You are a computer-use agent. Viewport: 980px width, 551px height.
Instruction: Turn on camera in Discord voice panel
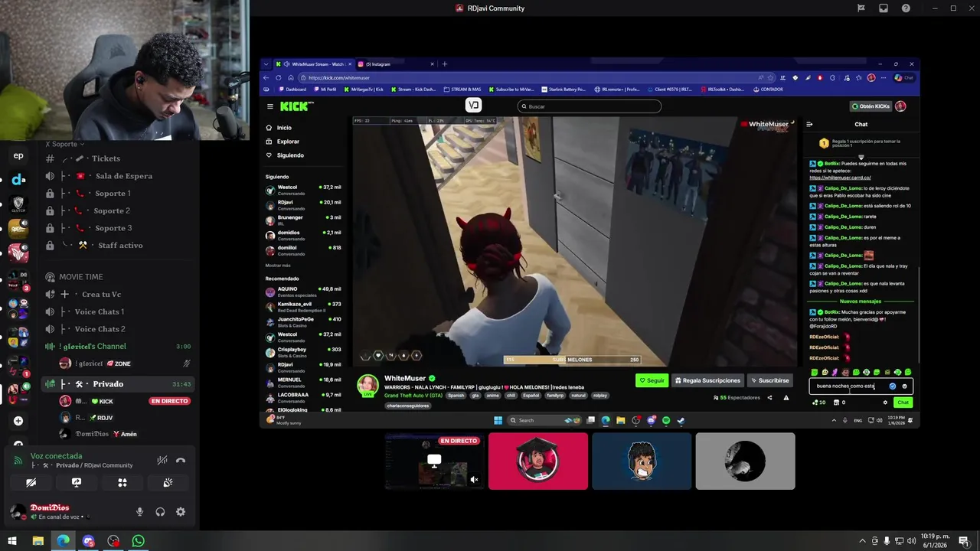[31, 483]
